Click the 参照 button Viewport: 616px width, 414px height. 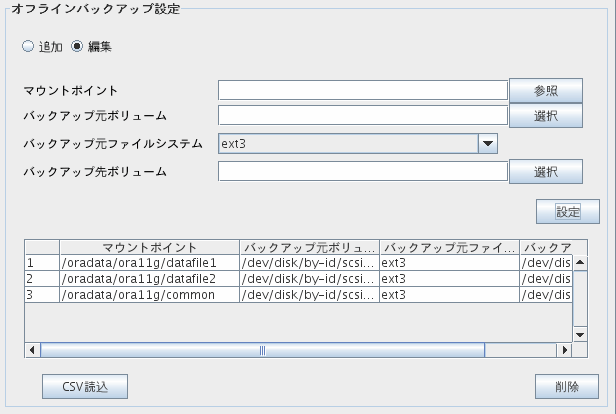(546, 91)
